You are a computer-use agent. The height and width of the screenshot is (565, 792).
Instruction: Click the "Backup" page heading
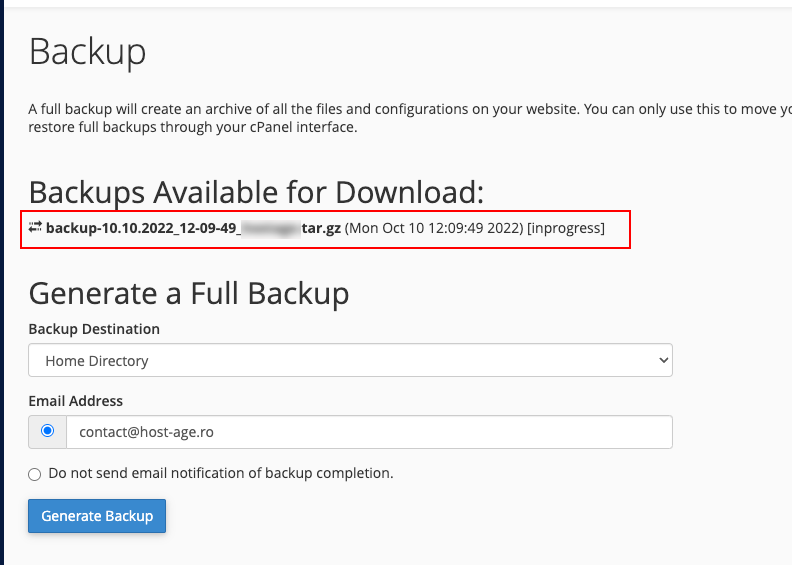pos(88,51)
